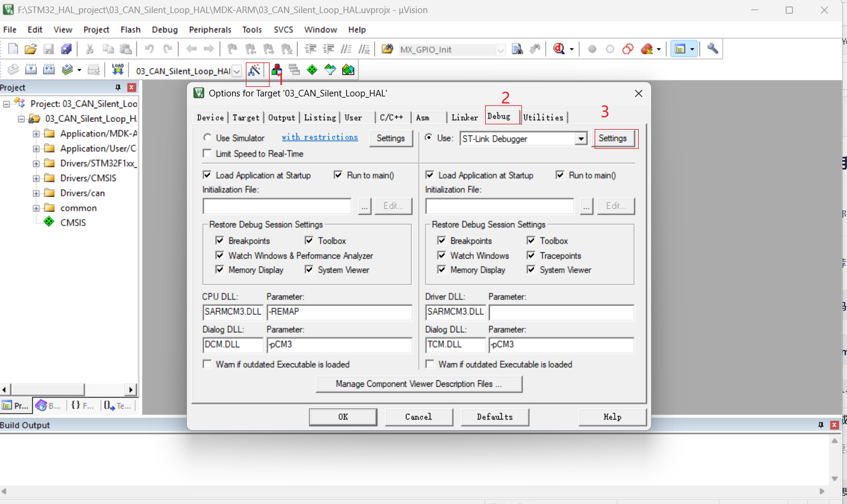Toggle driver-side Memory Display checkbox
Image resolution: width=847 pixels, height=504 pixels.
pyautogui.click(x=442, y=270)
